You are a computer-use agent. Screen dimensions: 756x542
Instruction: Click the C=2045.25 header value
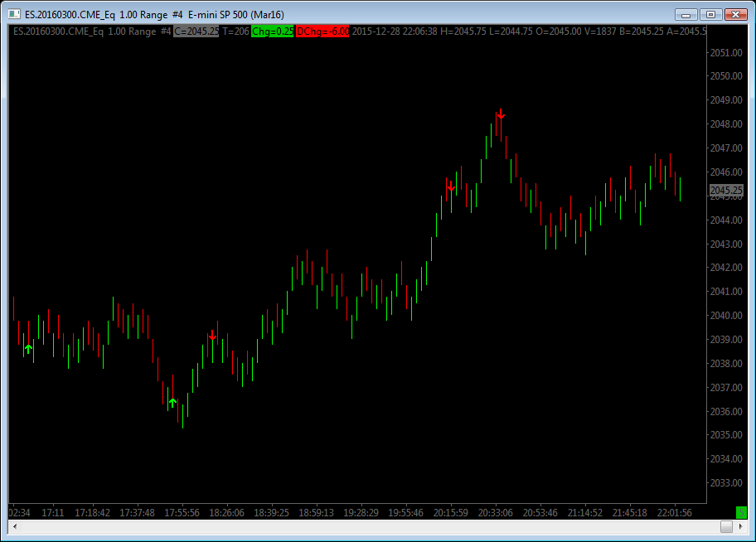[x=196, y=31]
